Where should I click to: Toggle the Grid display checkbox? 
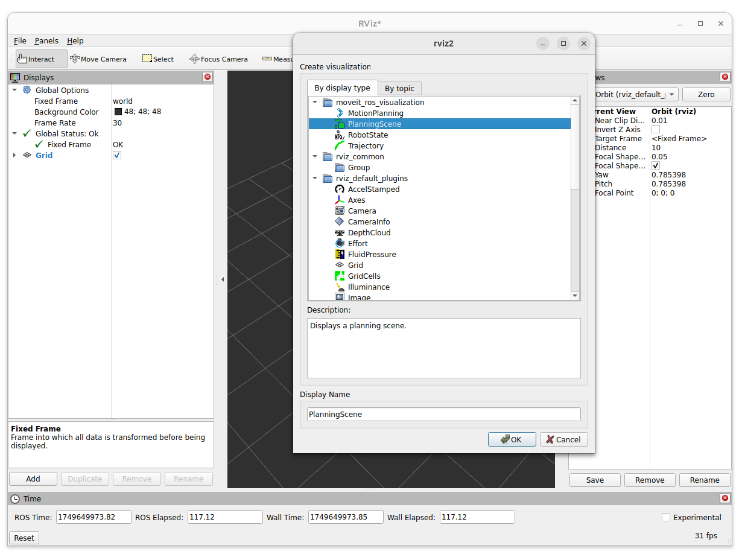[x=117, y=156]
